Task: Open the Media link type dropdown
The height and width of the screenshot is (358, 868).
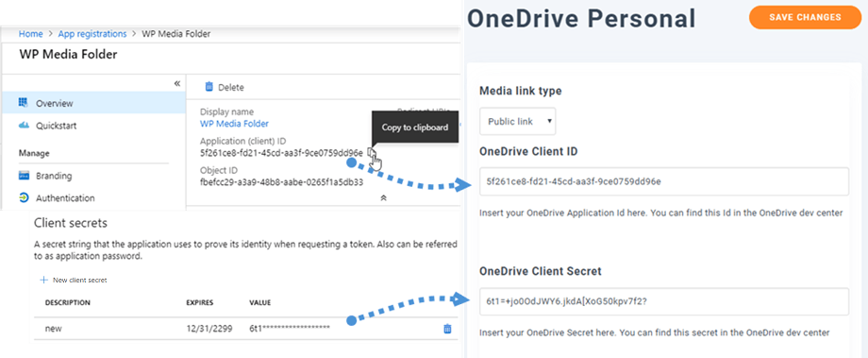Action: tap(518, 121)
